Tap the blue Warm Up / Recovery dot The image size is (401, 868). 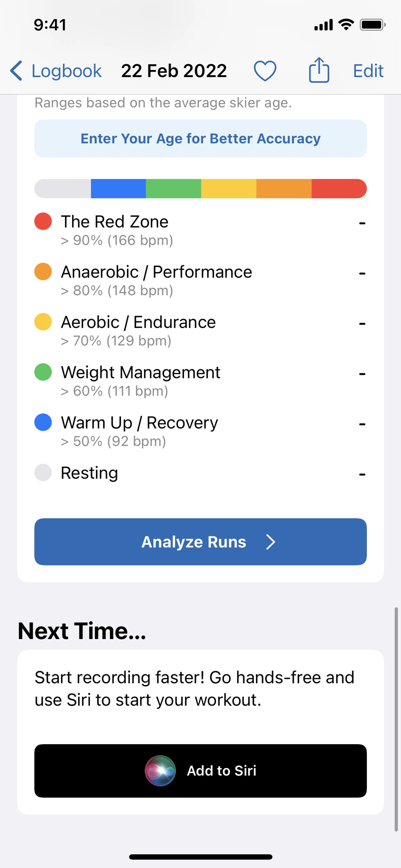[x=43, y=422]
